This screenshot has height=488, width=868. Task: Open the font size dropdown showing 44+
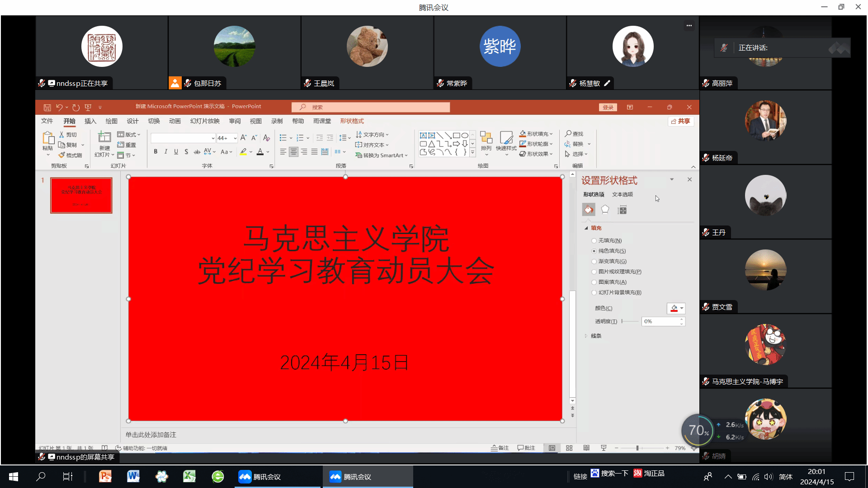235,138
